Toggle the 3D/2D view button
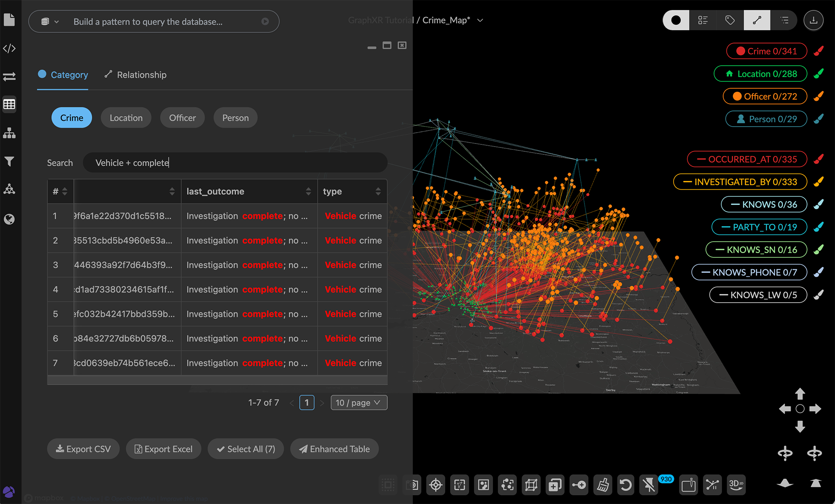The height and width of the screenshot is (504, 835). click(x=736, y=484)
